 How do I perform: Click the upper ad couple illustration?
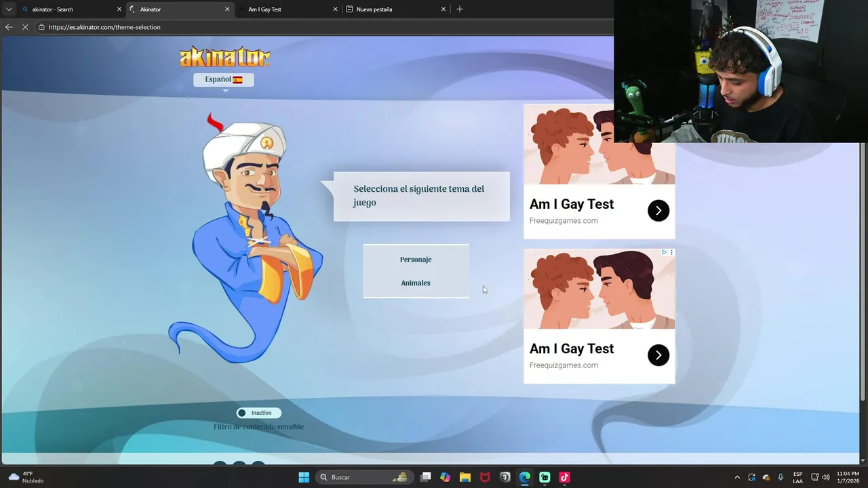[x=599, y=144]
